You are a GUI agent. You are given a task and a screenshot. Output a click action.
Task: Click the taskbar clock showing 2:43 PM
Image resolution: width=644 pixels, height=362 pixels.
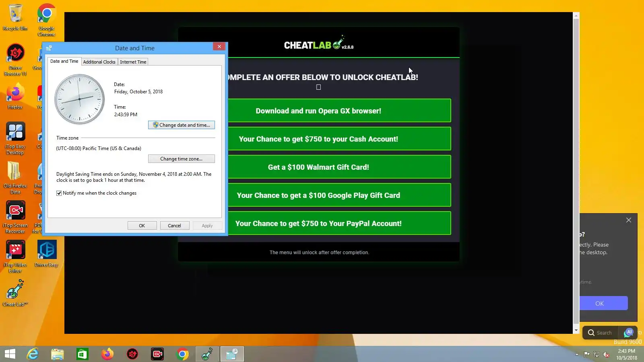(x=627, y=354)
